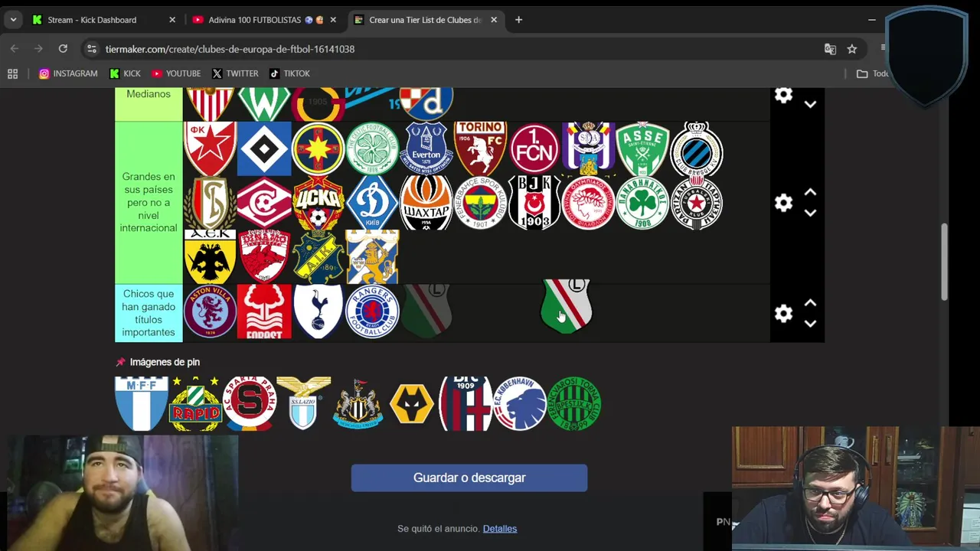Open a new browser tab
This screenshot has height=551, width=980.
coord(518,20)
